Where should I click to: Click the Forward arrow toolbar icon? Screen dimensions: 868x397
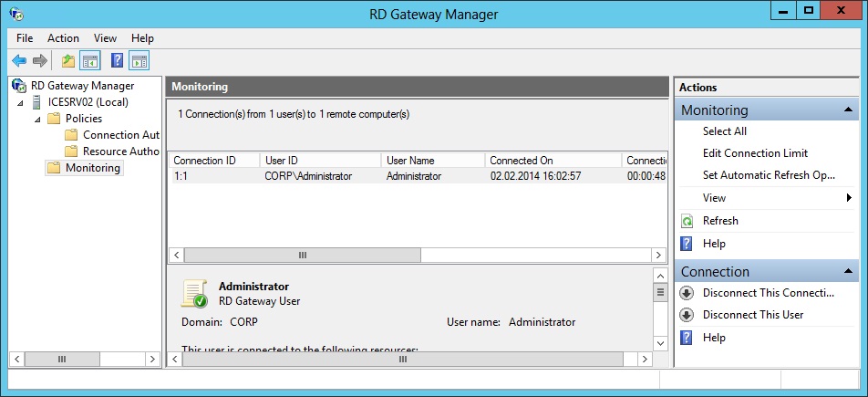[x=40, y=61]
